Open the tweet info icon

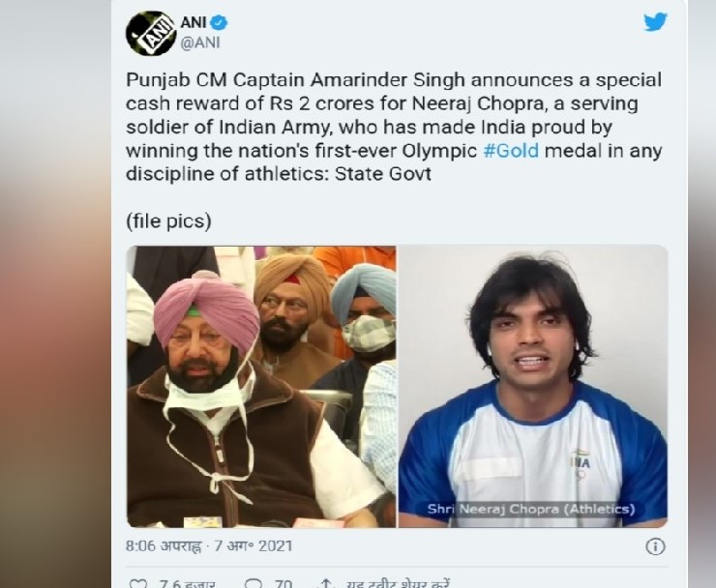click(655, 546)
